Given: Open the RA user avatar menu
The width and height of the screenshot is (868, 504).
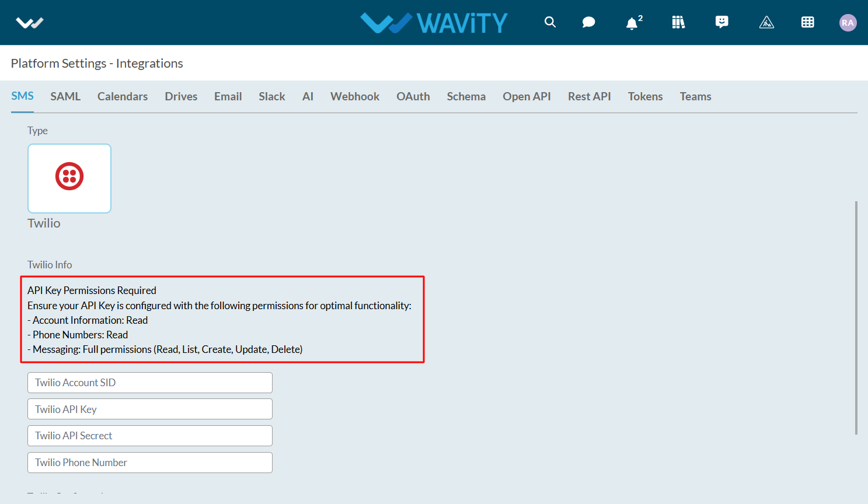Looking at the screenshot, I should point(848,23).
